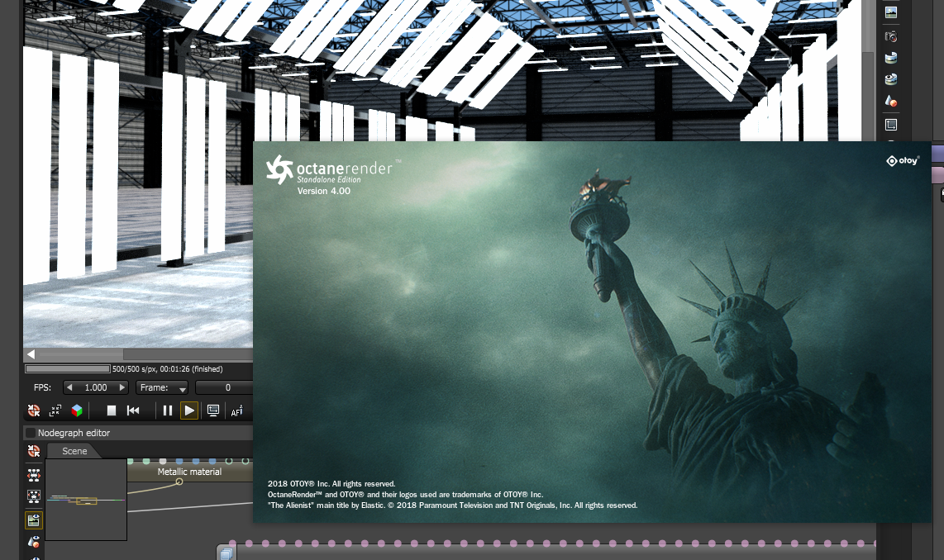This screenshot has width=944, height=560.
Task: Click the camera icon in right sidebar
Action: click(890, 36)
